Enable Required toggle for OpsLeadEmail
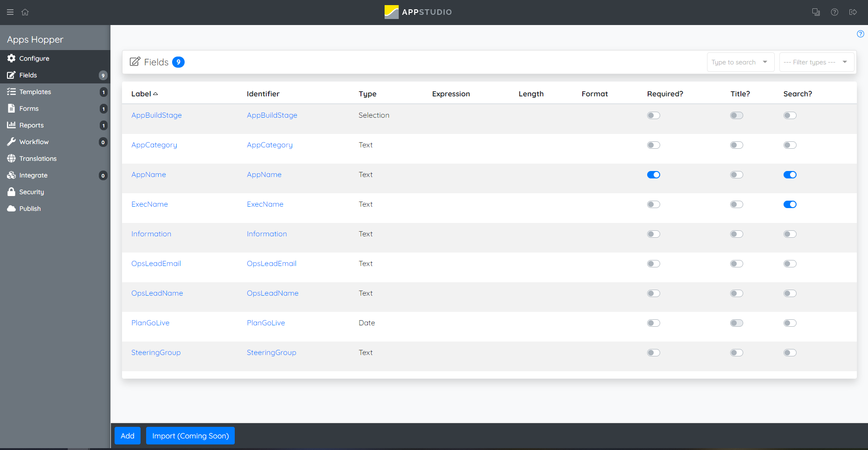The image size is (868, 450). (654, 264)
